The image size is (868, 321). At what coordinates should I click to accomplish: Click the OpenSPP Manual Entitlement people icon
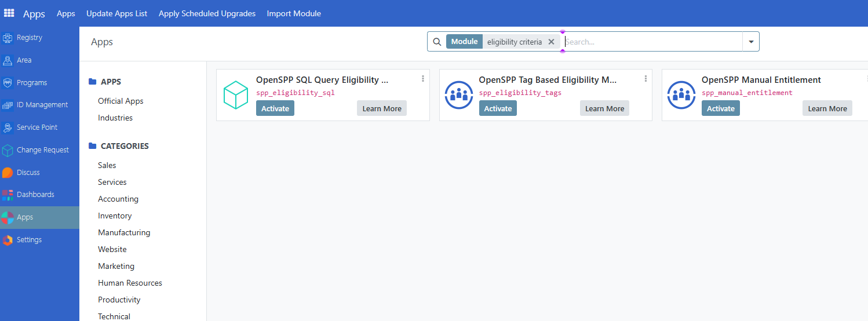(x=681, y=95)
